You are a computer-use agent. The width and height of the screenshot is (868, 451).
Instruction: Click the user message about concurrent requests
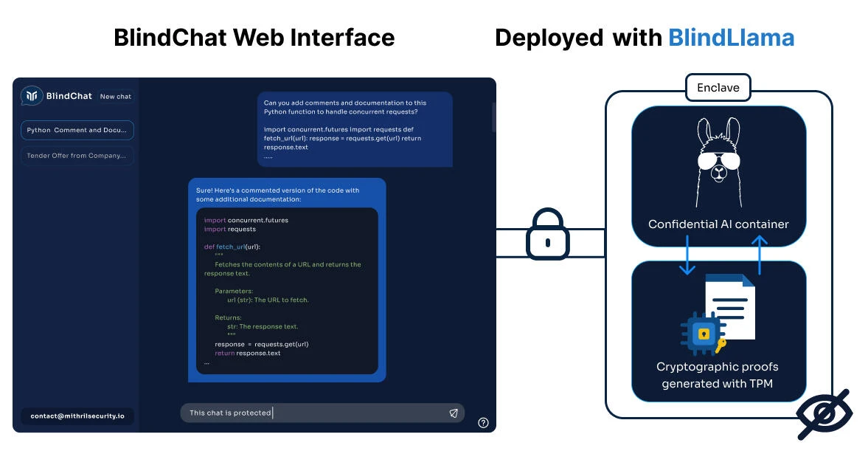[x=355, y=129]
